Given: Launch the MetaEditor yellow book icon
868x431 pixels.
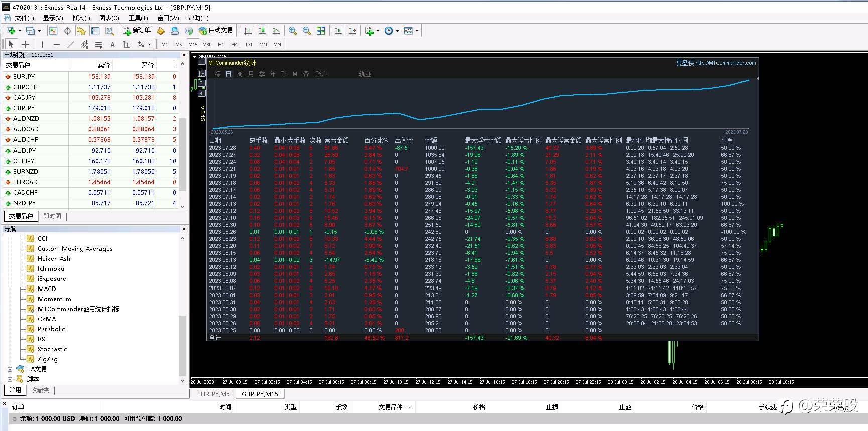Looking at the screenshot, I should click(x=161, y=31).
